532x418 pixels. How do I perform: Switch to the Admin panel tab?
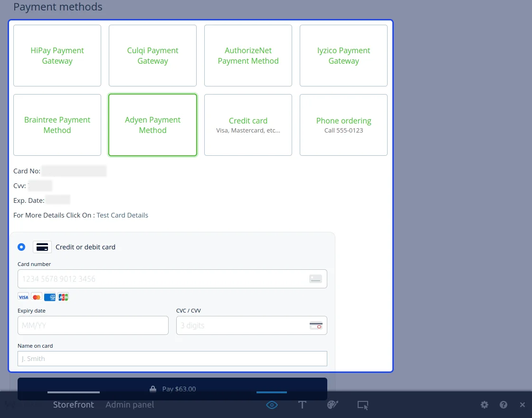[x=130, y=405]
